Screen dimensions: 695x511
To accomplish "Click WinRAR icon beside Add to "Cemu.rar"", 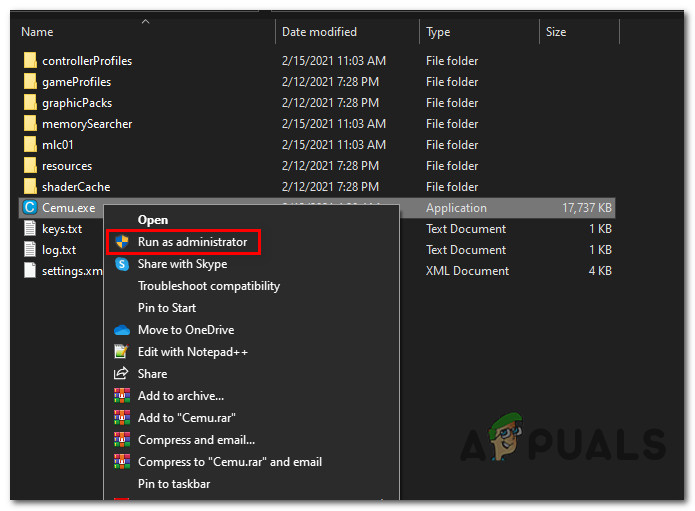I will 122,417.
